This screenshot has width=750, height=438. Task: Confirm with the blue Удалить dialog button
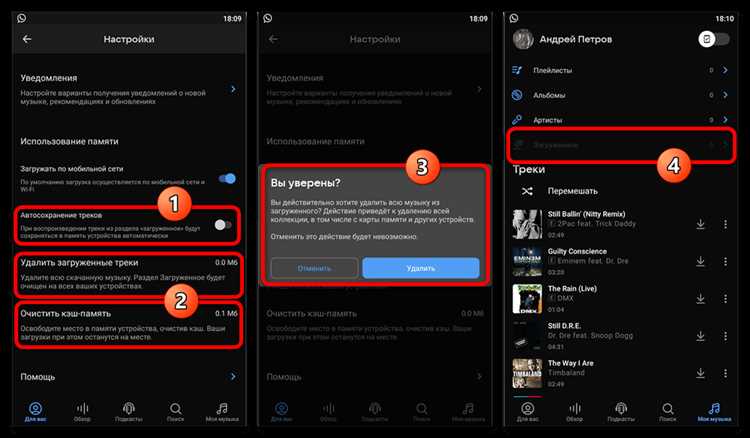(x=421, y=268)
